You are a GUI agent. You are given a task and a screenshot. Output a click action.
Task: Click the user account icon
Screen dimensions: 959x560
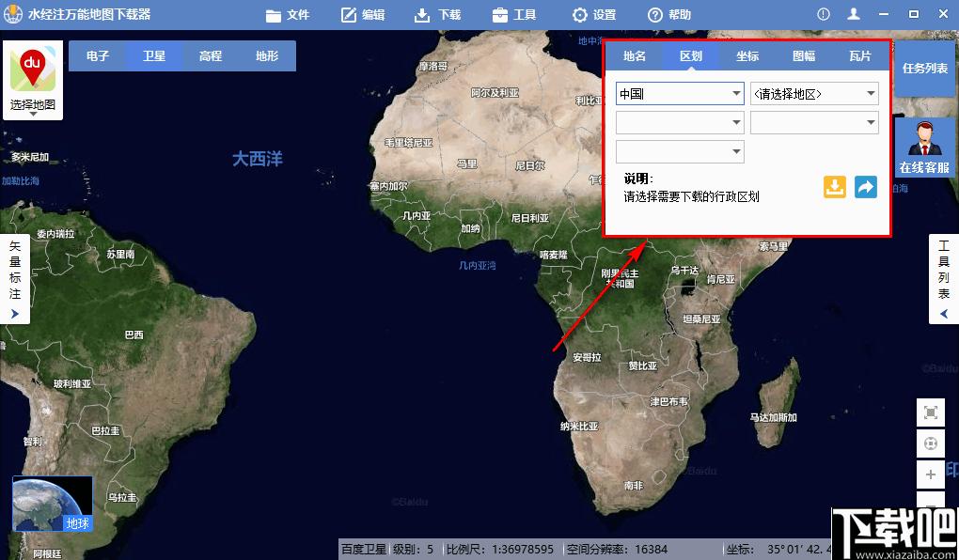tap(854, 14)
